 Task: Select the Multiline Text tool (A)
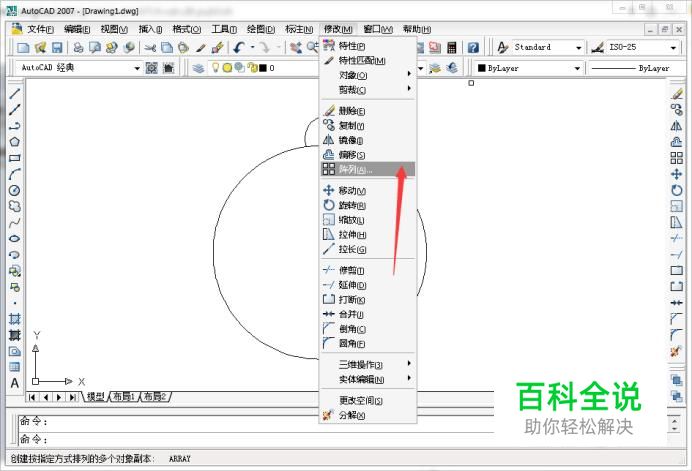[15, 383]
